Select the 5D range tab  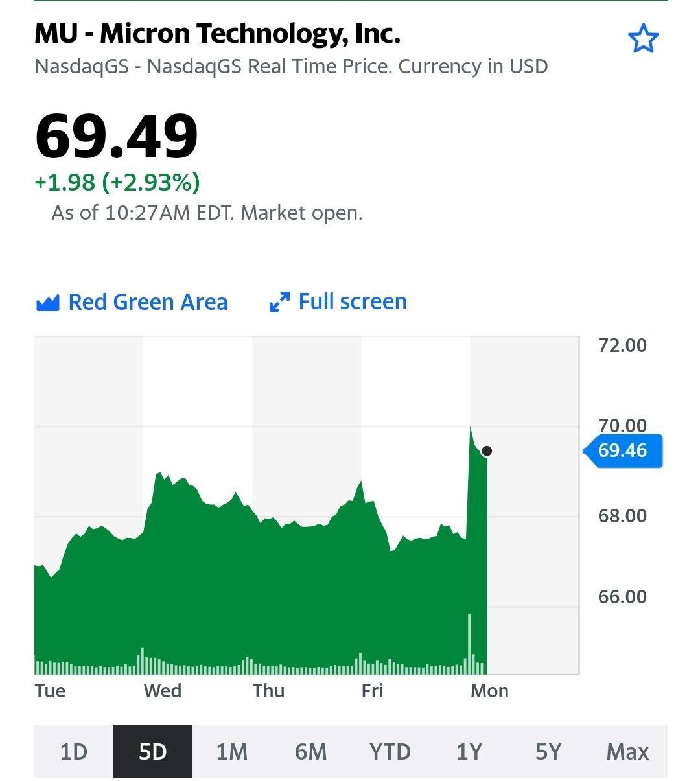click(153, 752)
